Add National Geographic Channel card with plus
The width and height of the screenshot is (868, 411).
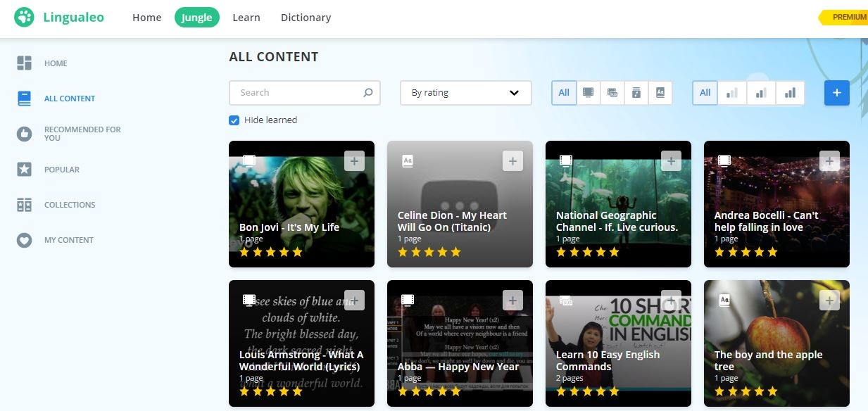coord(671,161)
